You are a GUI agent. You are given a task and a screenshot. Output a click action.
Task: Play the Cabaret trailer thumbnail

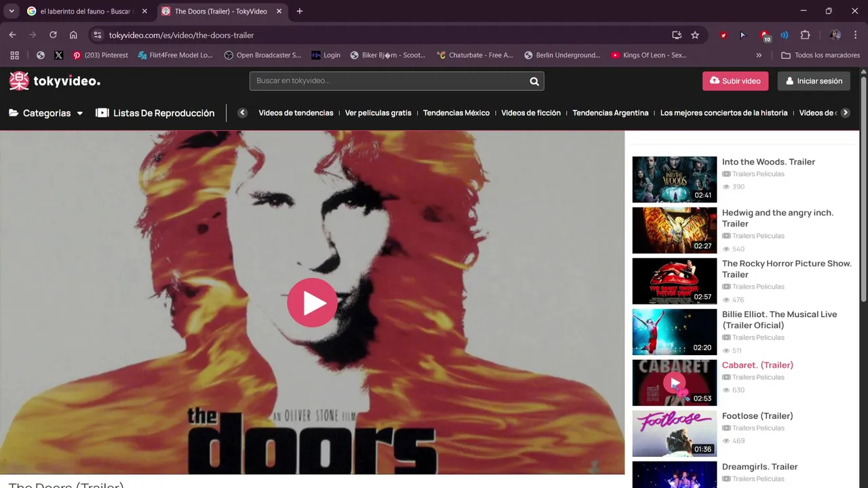pos(674,383)
